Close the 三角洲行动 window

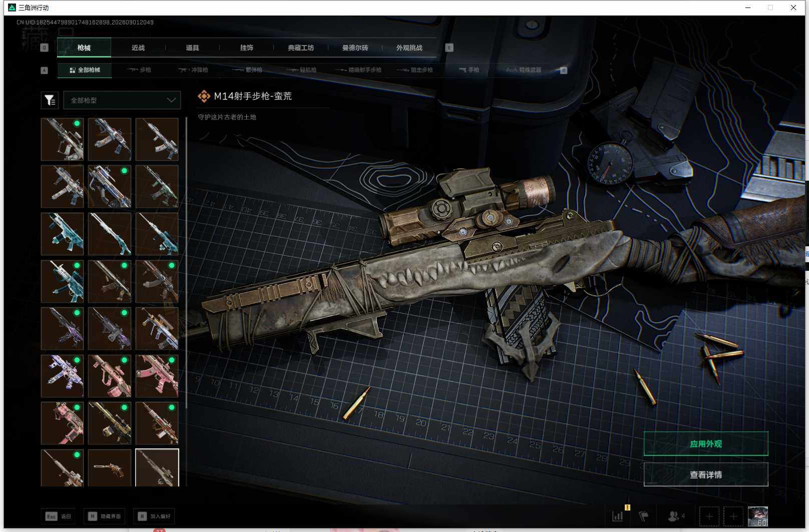tap(793, 8)
